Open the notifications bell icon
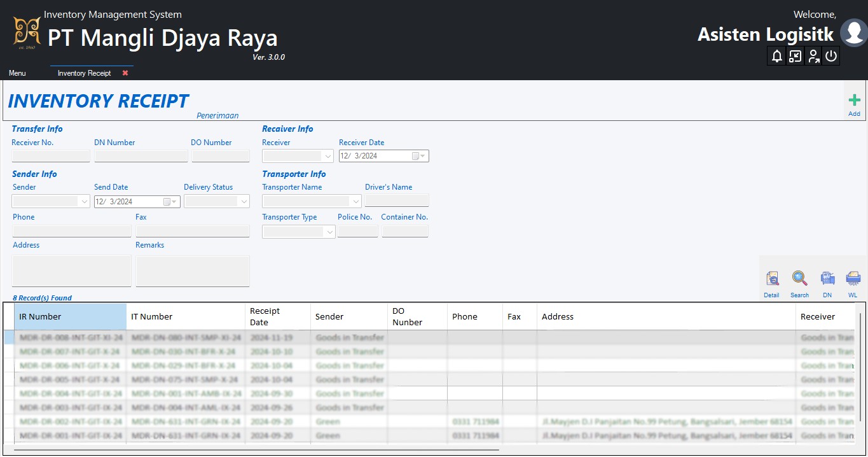This screenshot has height=457, width=868. click(x=776, y=56)
